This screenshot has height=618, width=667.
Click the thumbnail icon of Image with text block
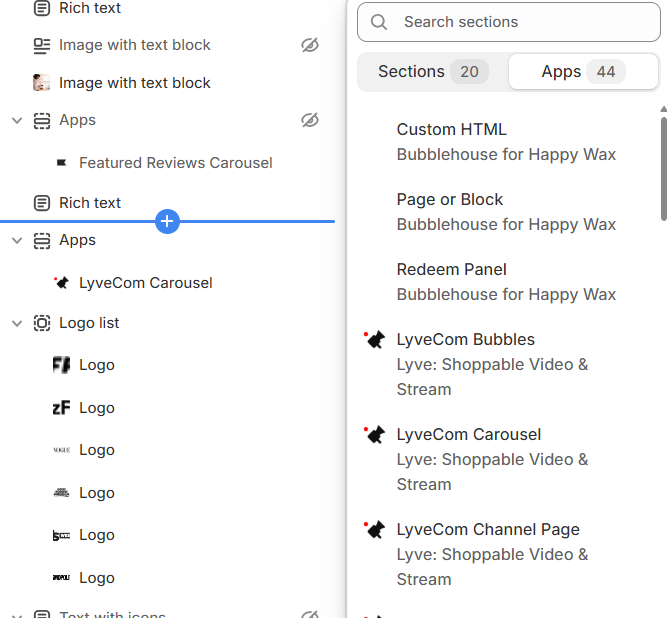pyautogui.click(x=42, y=83)
